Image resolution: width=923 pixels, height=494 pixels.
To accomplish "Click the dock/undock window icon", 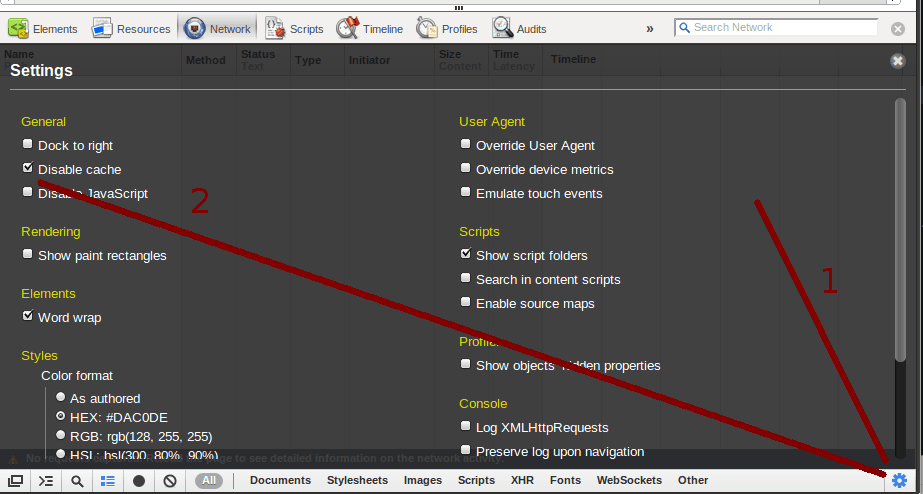I will click(15, 480).
